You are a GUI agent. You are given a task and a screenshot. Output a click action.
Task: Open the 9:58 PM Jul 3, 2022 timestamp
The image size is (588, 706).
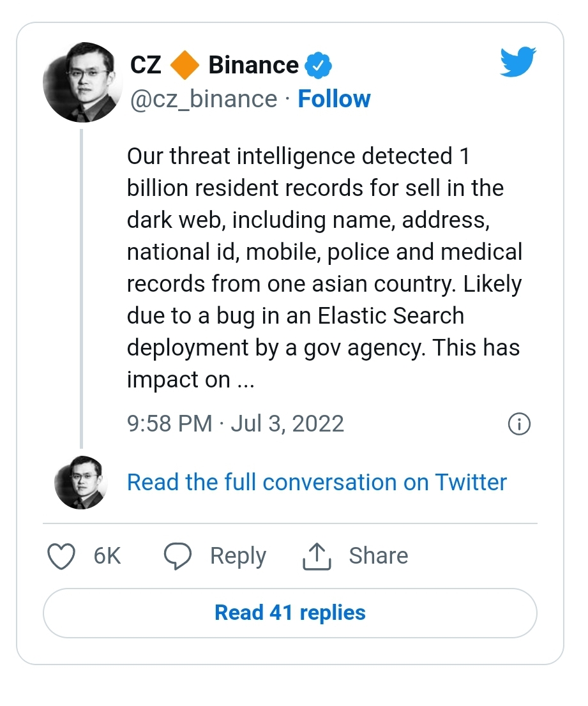tap(236, 424)
